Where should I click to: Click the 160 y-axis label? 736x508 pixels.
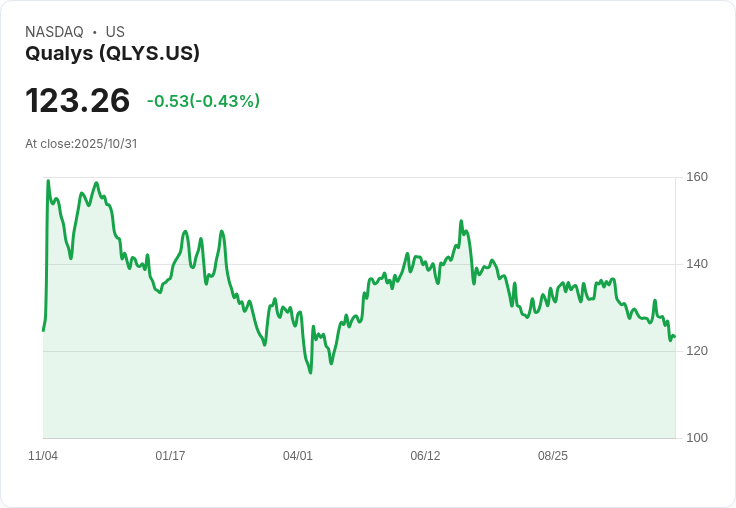(x=697, y=177)
